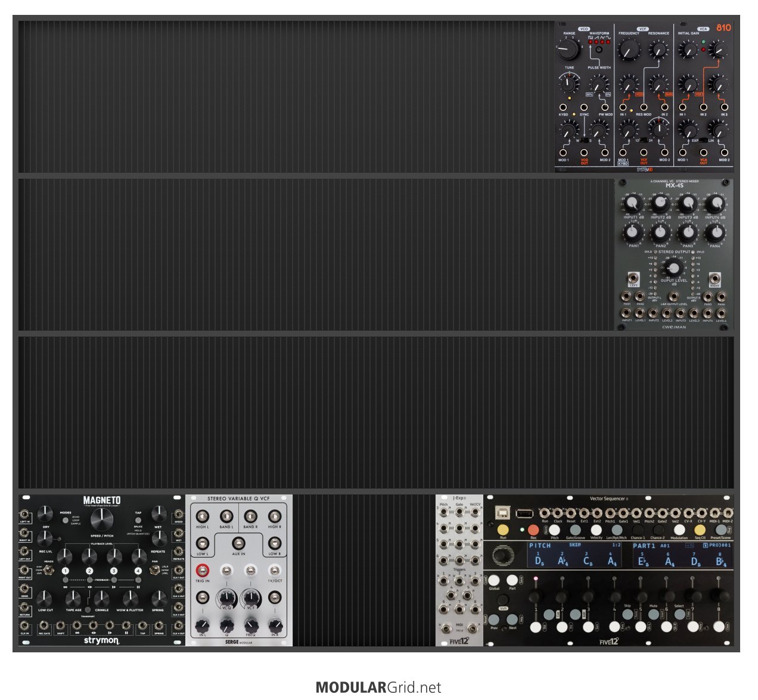Viewport: 758px width, 700px height.
Task: Click the Magneto LEFT IN jack
Action: tap(24, 515)
